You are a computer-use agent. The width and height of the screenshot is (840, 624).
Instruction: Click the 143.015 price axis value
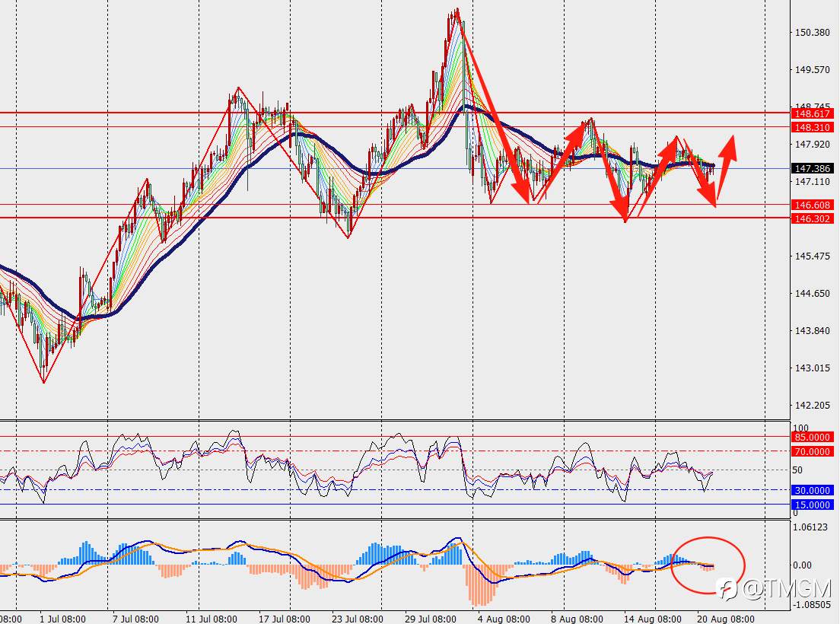point(812,368)
